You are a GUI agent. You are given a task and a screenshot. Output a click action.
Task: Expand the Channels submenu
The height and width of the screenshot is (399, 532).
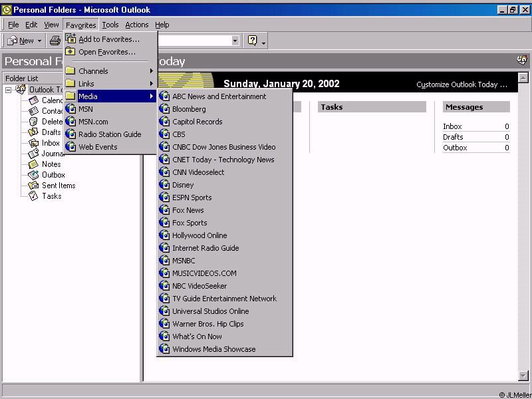152,71
